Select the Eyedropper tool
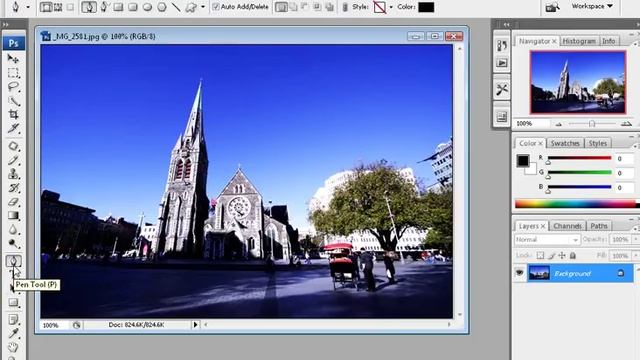640x360 pixels. [13, 333]
